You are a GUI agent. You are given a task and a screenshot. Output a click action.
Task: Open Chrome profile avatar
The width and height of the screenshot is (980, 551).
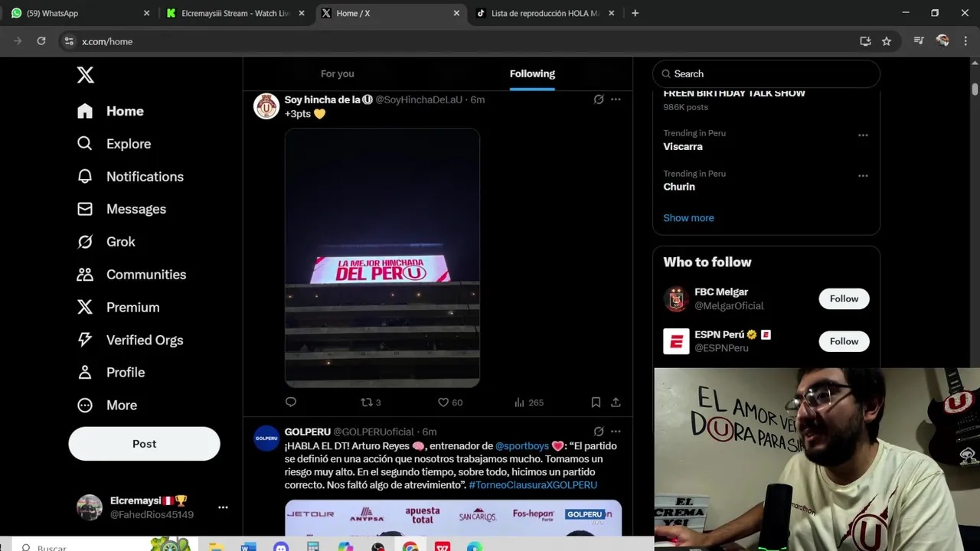pos(942,41)
